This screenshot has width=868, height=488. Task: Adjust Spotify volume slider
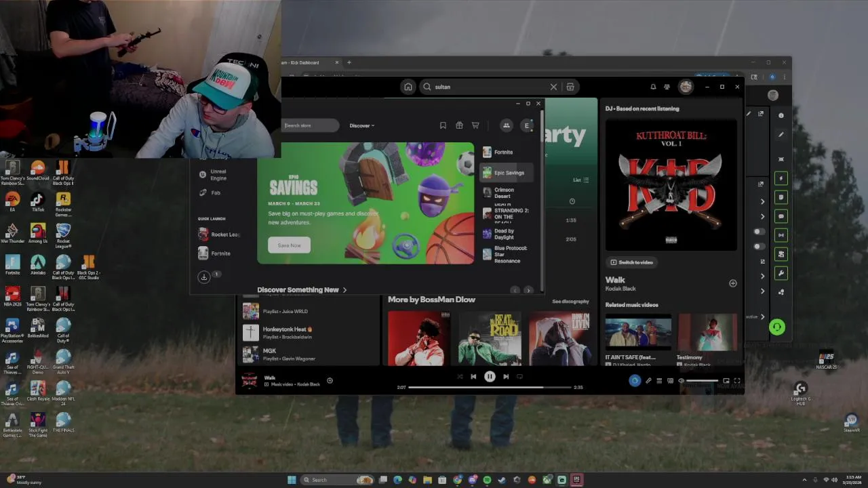point(703,381)
